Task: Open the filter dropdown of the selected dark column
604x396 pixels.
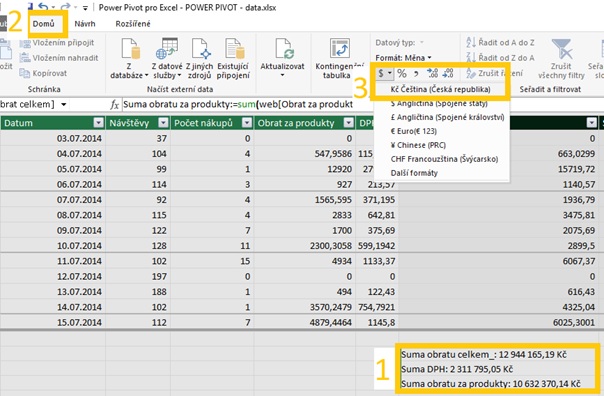Action: point(591,123)
